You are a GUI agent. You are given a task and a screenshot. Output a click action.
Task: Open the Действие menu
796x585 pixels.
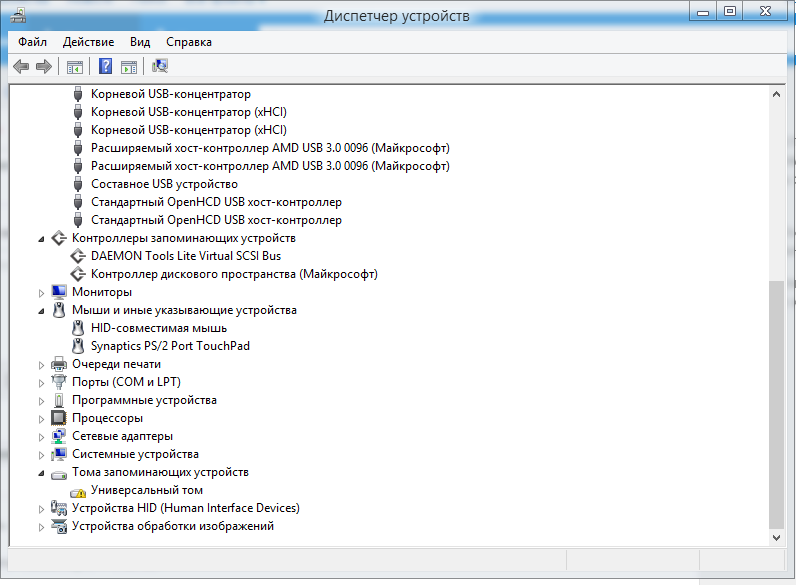88,42
